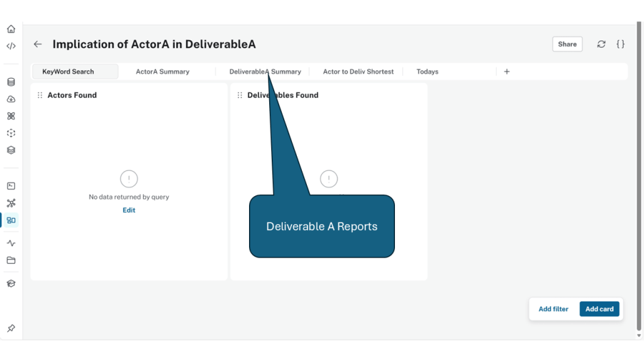Refresh the dashboard with reload icon

pyautogui.click(x=601, y=44)
